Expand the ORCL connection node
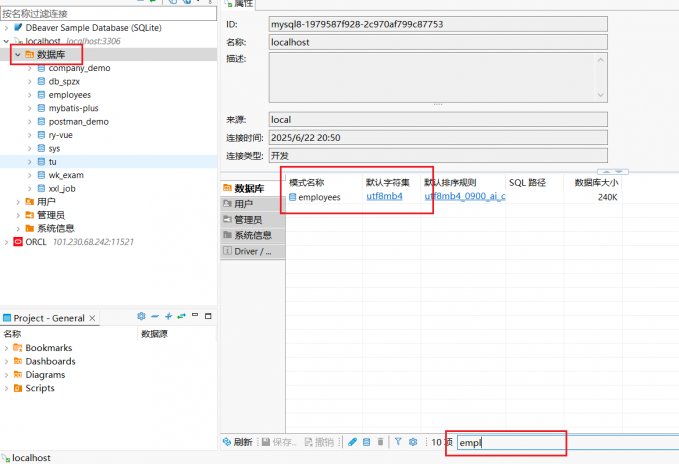 click(6, 242)
